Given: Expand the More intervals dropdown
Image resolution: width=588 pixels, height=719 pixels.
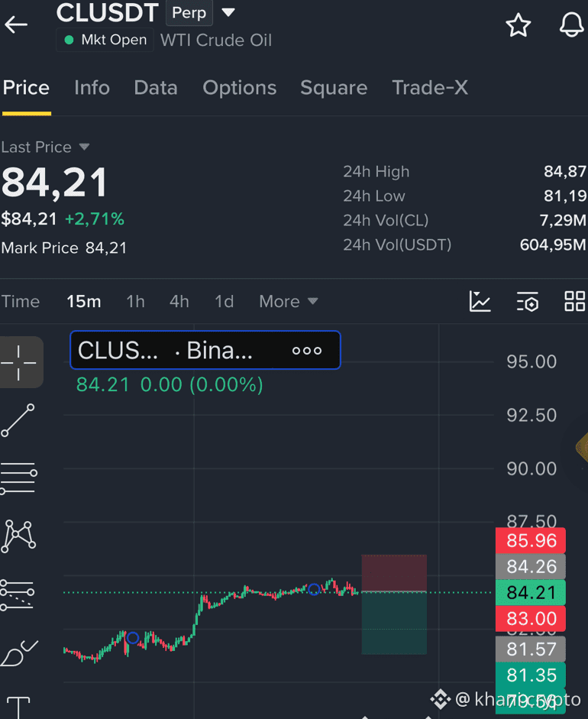Looking at the screenshot, I should click(x=288, y=301).
